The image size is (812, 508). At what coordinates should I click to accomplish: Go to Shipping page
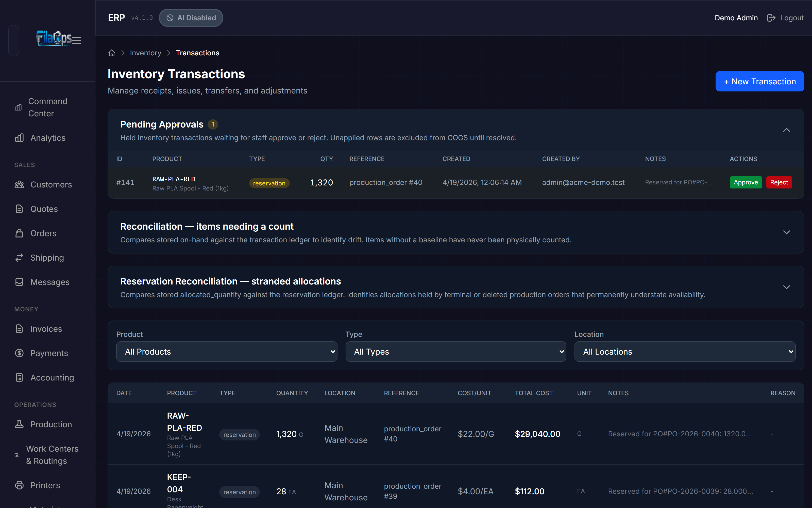point(48,257)
